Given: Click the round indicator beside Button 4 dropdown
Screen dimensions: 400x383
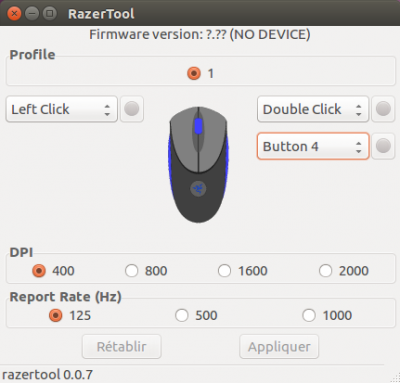Looking at the screenshot, I should pos(383,146).
